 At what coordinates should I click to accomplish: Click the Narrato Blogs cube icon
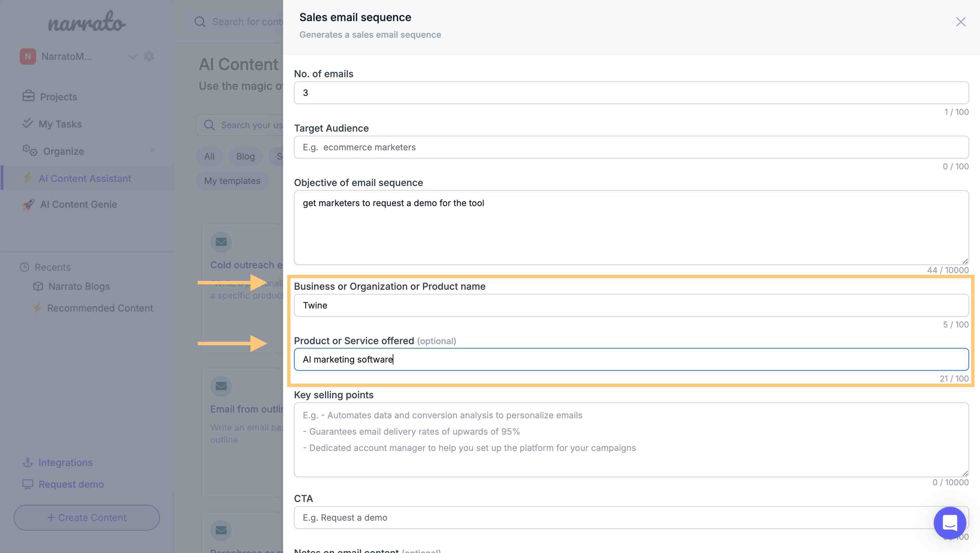(x=38, y=286)
